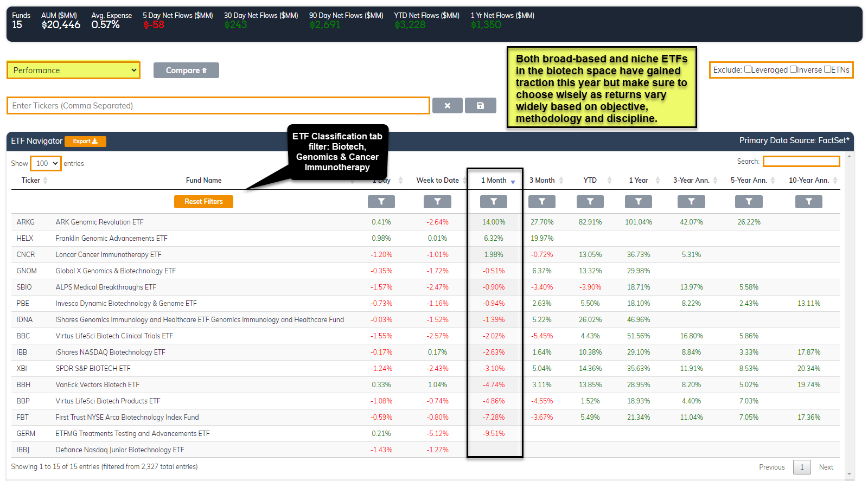Viewport: 868px width, 481px height.
Task: Click the Fund Name column header
Action: coord(203,181)
